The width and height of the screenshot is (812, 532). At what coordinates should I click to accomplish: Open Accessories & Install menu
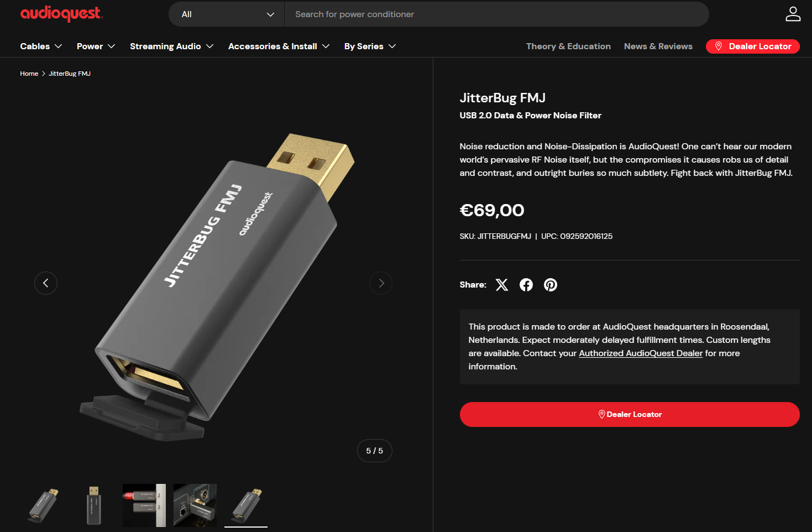tap(279, 46)
